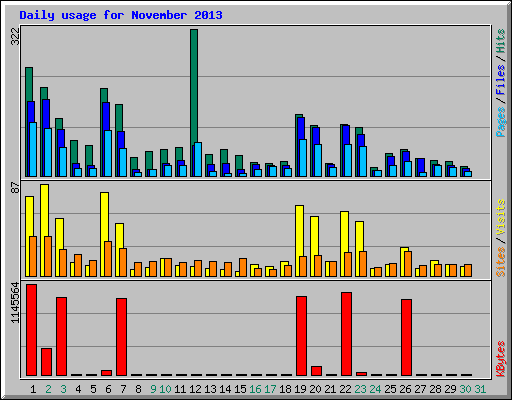The width and height of the screenshot is (512, 400).
Task: Click the green Hits legend label
Action: 501,41
